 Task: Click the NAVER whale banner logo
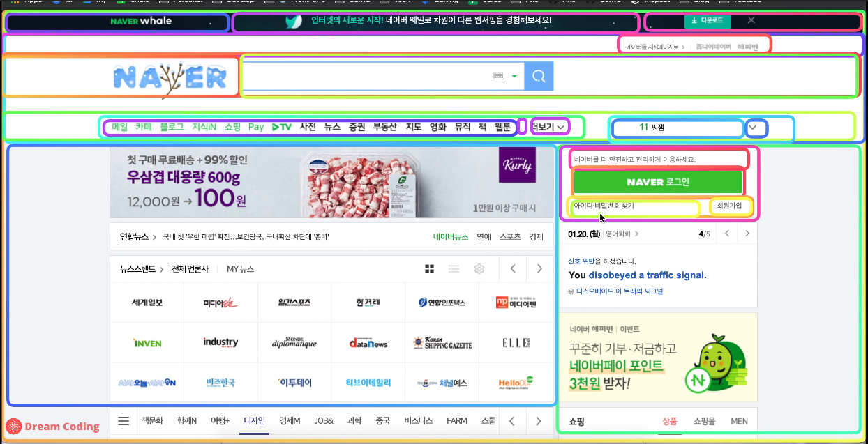(x=141, y=21)
